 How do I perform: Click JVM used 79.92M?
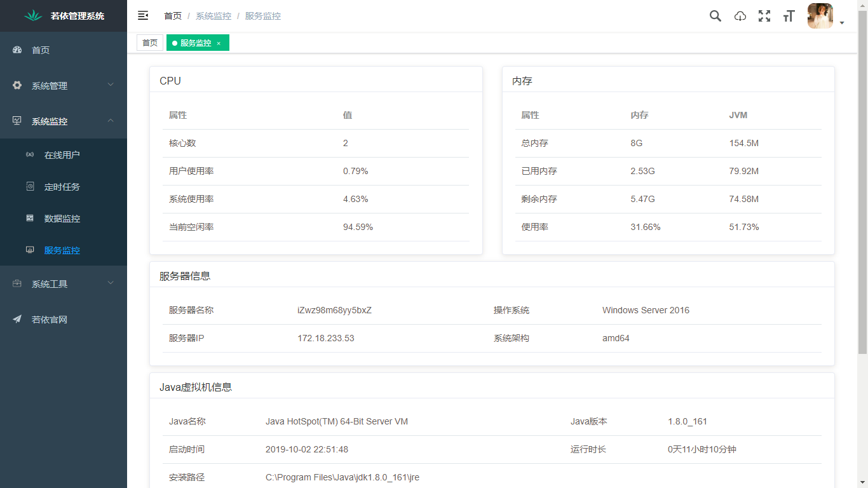(744, 171)
